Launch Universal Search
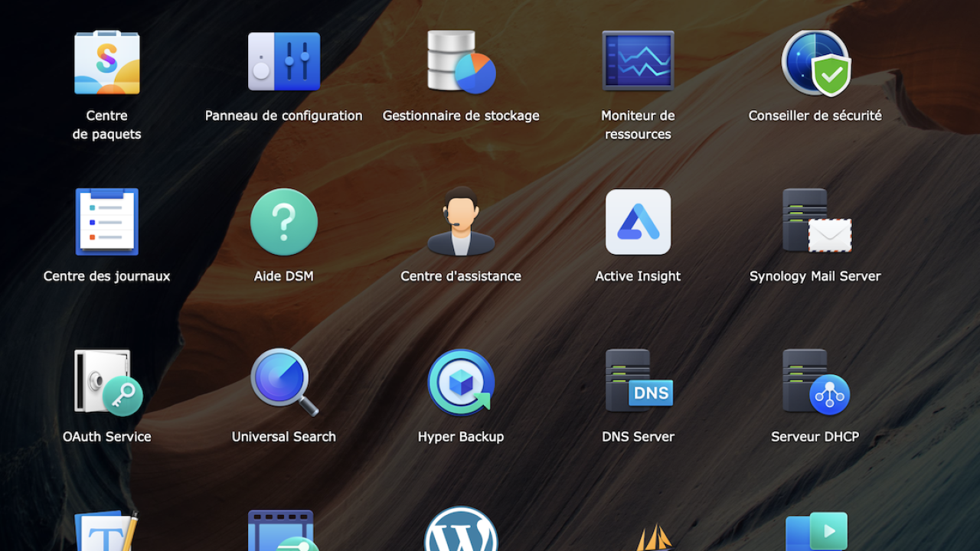The height and width of the screenshot is (551, 980). 284,382
